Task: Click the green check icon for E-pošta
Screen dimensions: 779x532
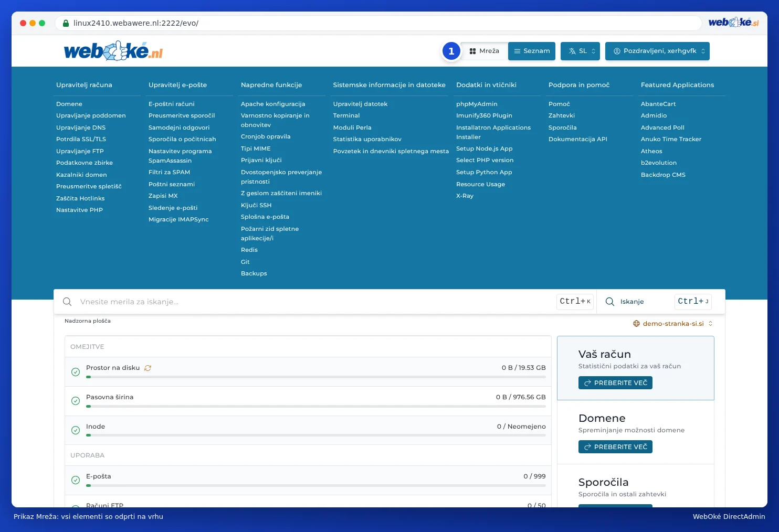Action: tap(76, 480)
